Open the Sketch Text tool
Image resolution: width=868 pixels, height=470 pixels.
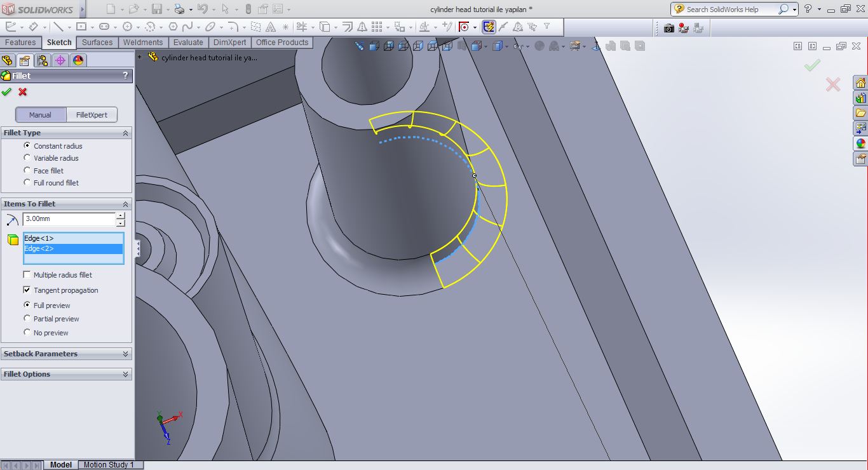pyautogui.click(x=271, y=27)
